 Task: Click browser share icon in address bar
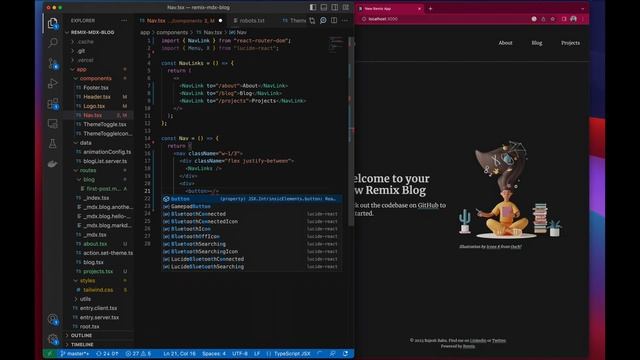pos(543,19)
